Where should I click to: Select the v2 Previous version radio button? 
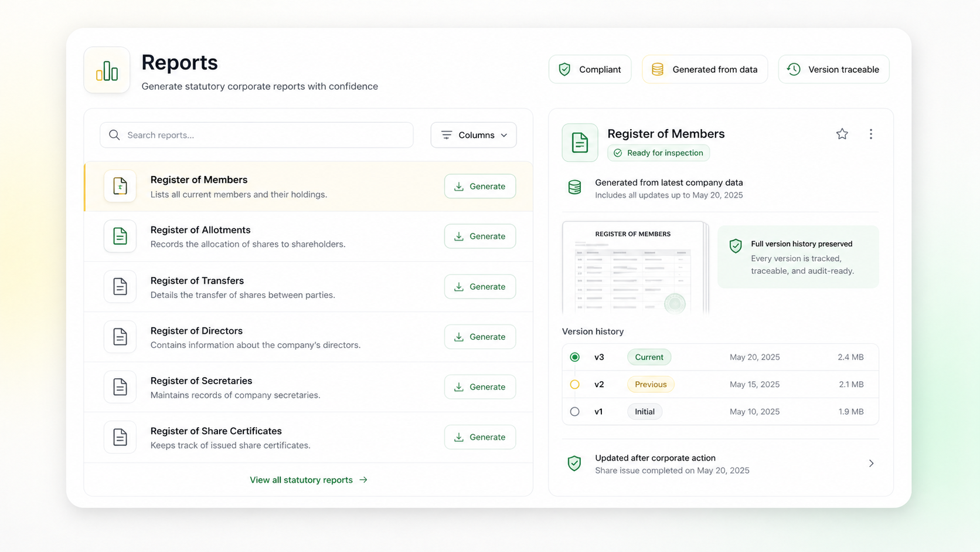pyautogui.click(x=574, y=384)
